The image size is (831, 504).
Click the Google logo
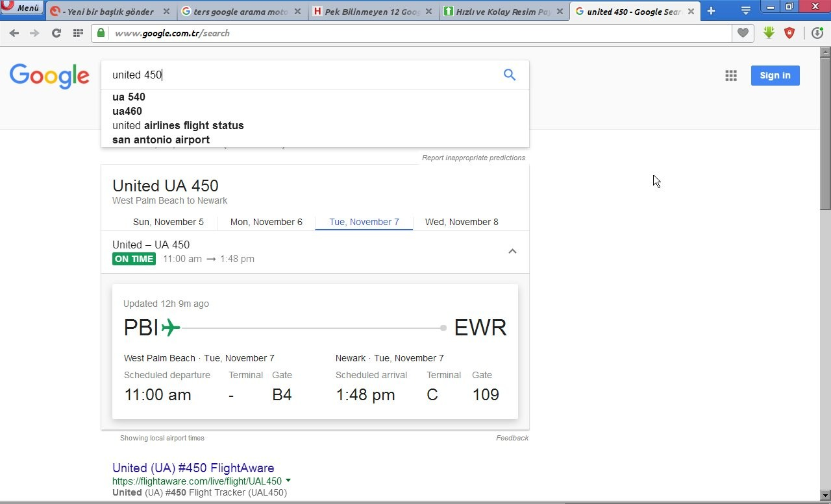tap(49, 76)
